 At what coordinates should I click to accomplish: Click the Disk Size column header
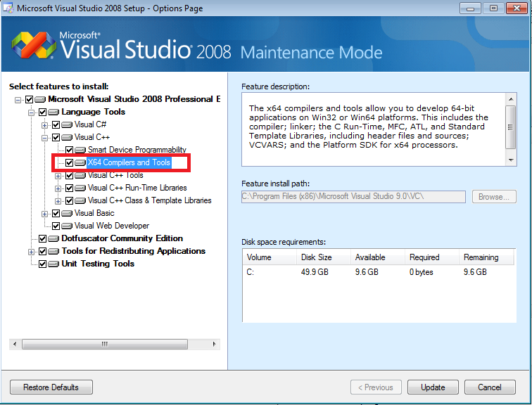324,257
